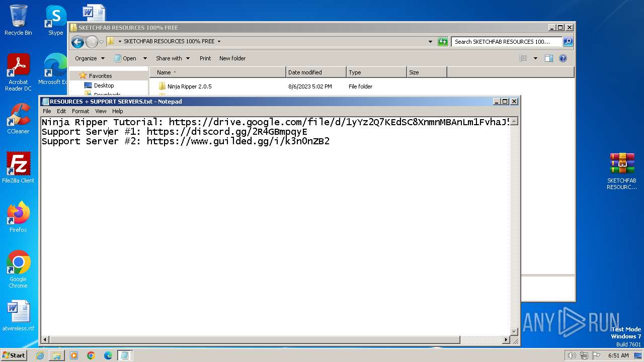644x362 pixels.
Task: Open Chrome from the taskbar
Action: click(x=91, y=355)
